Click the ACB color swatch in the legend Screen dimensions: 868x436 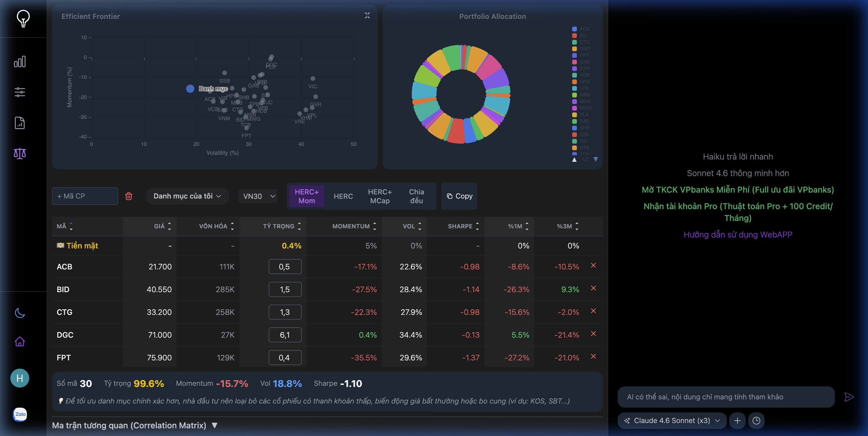click(x=574, y=29)
